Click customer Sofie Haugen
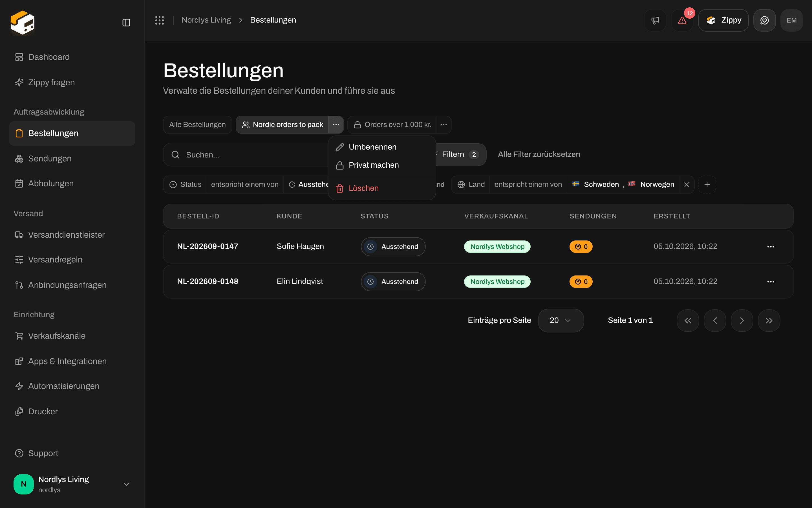Image resolution: width=812 pixels, height=508 pixels. (x=300, y=247)
